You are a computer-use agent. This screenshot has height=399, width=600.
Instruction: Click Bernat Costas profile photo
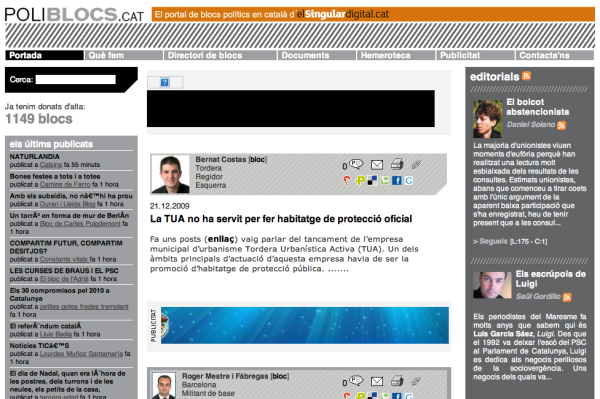tap(170, 174)
